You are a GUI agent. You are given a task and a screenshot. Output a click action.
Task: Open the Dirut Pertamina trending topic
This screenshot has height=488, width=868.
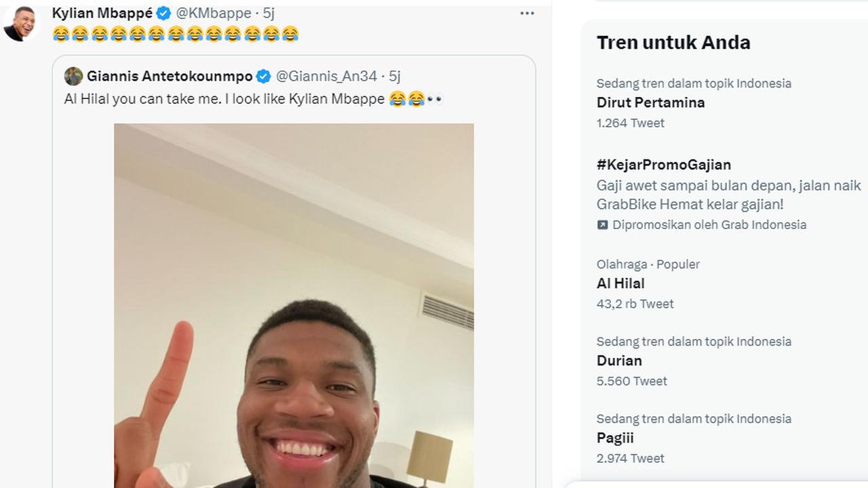[650, 102]
